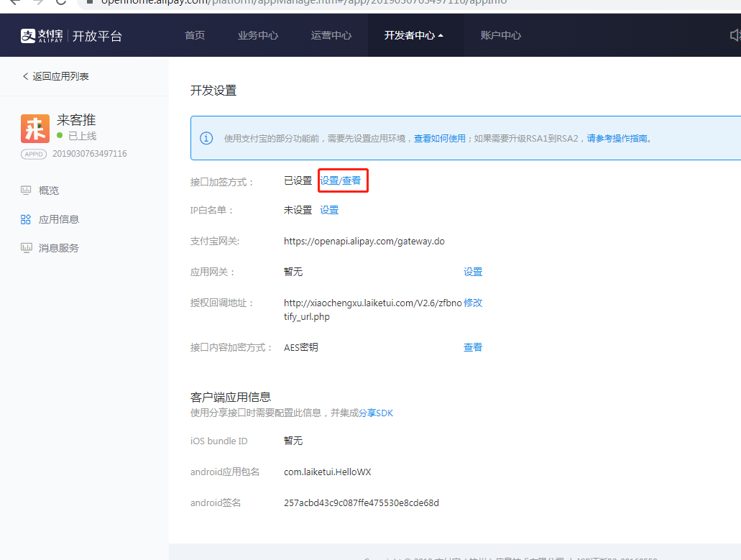Open the 分享SDK link

[376, 413]
